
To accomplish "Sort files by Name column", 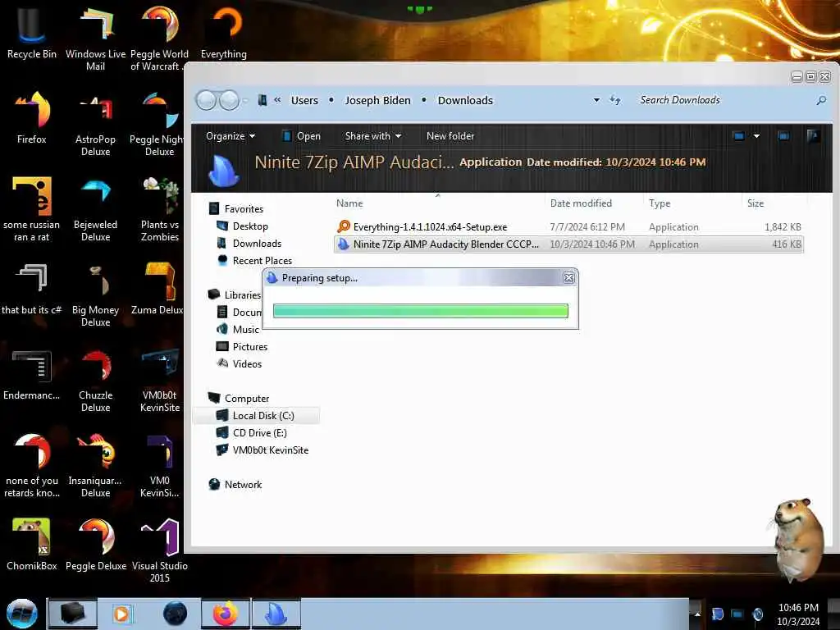I will pos(438,203).
